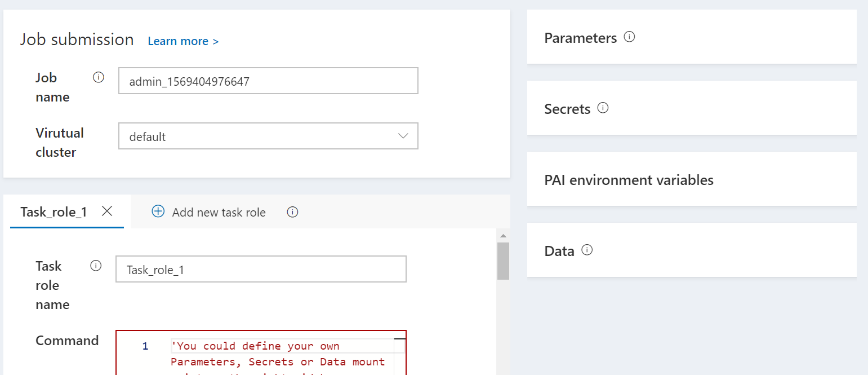Open the Virtual cluster dropdown

tap(268, 136)
